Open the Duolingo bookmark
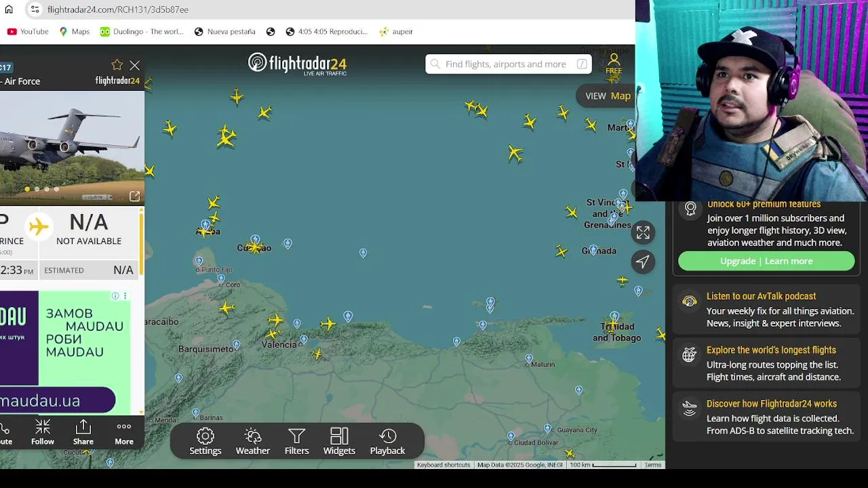The image size is (868, 488). pos(142,31)
